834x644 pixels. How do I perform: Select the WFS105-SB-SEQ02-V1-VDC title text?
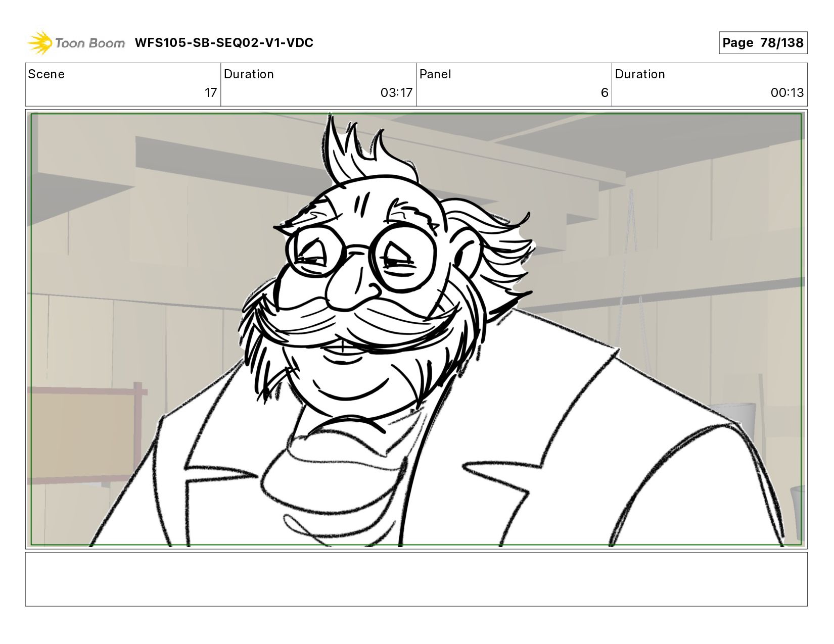coord(224,43)
